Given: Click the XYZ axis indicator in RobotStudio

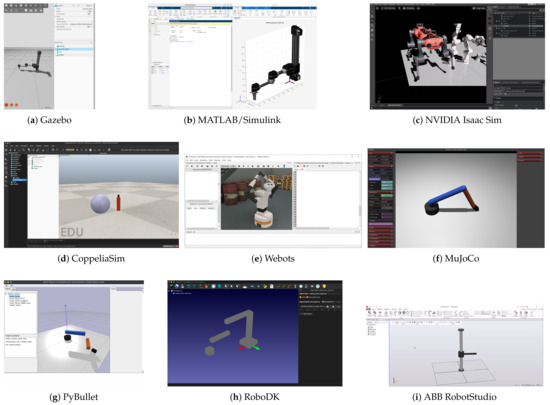Looking at the screenshot, I should tap(395, 381).
